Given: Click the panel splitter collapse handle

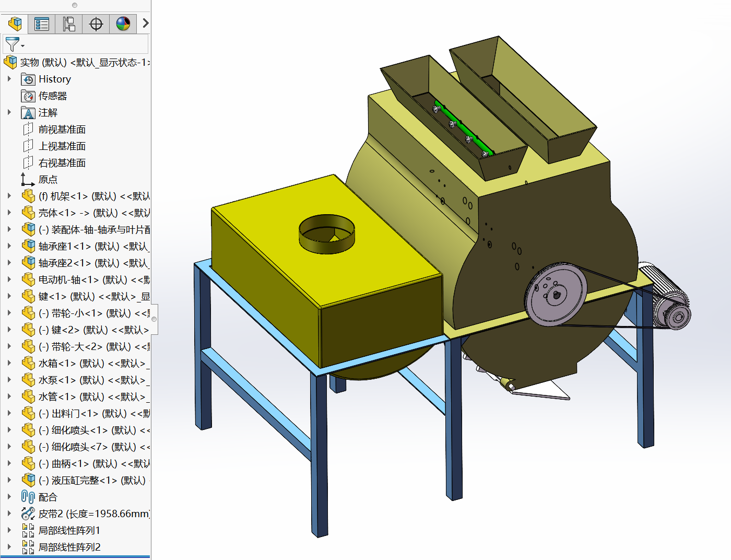Looking at the screenshot, I should (154, 319).
